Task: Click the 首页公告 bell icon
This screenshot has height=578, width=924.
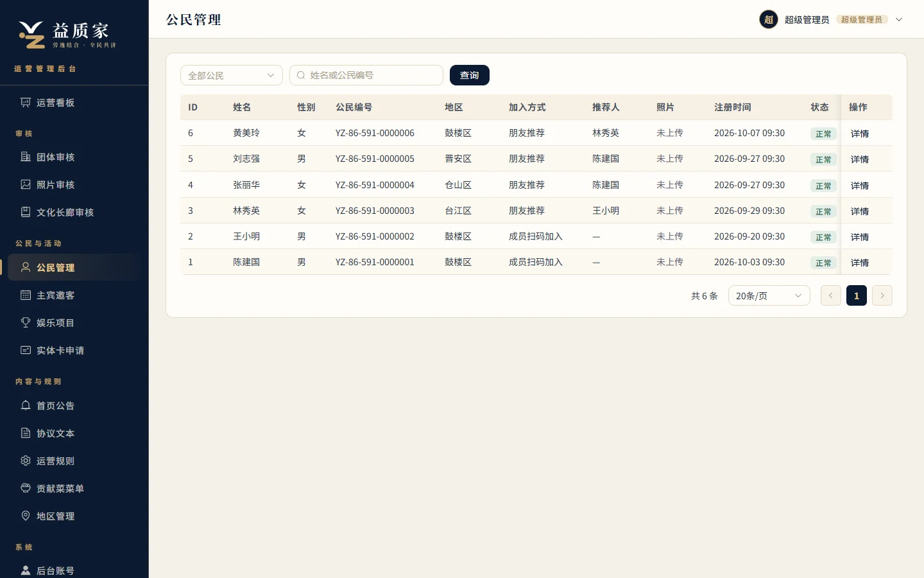Action: tap(26, 406)
